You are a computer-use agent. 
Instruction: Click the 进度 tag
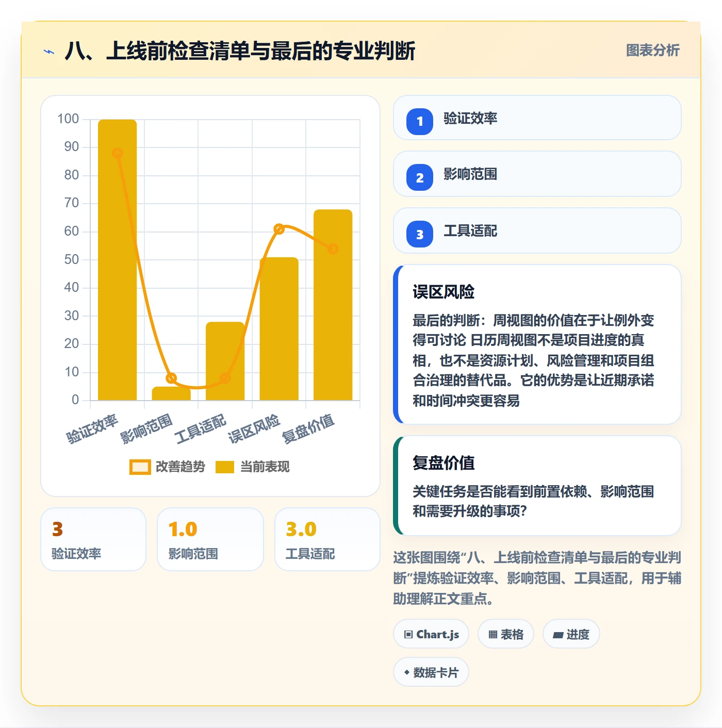(571, 634)
